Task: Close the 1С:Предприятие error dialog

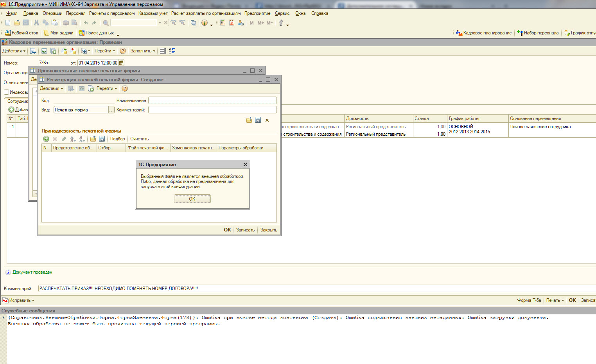Action: (245, 165)
